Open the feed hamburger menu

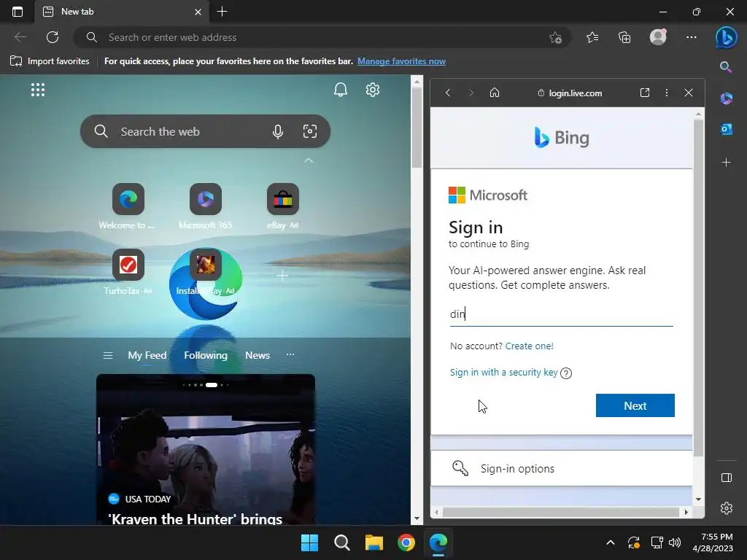108,355
